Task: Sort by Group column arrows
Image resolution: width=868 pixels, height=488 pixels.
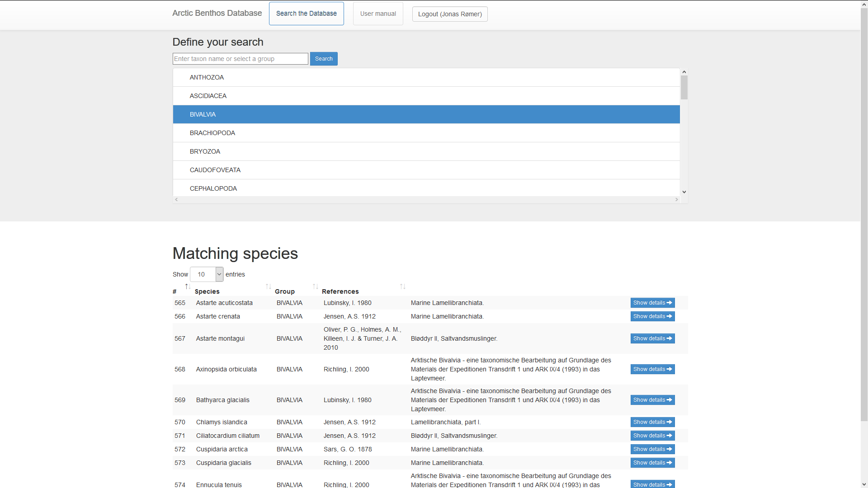Action: (315, 286)
